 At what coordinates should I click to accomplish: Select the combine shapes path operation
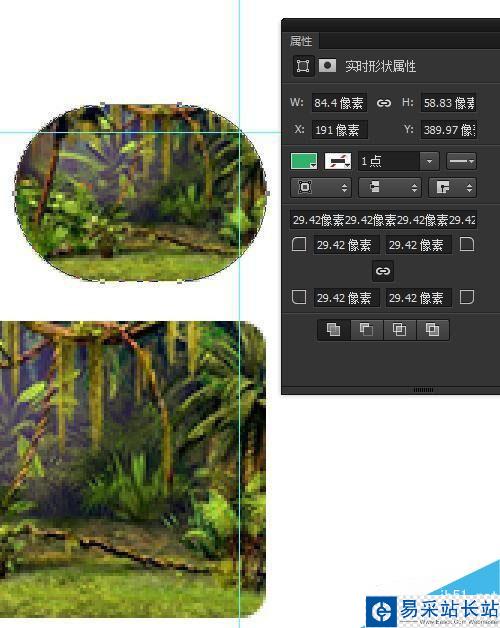pyautogui.click(x=334, y=330)
